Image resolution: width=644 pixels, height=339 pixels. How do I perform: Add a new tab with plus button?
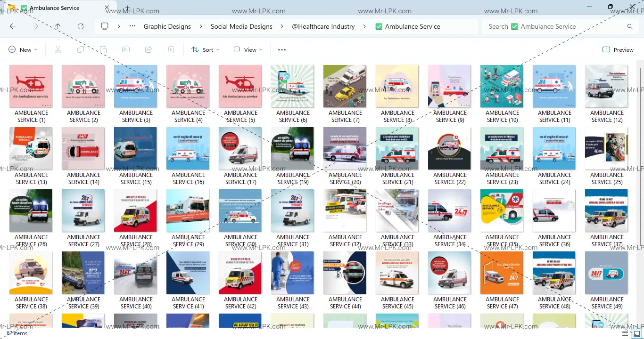pyautogui.click(x=127, y=8)
